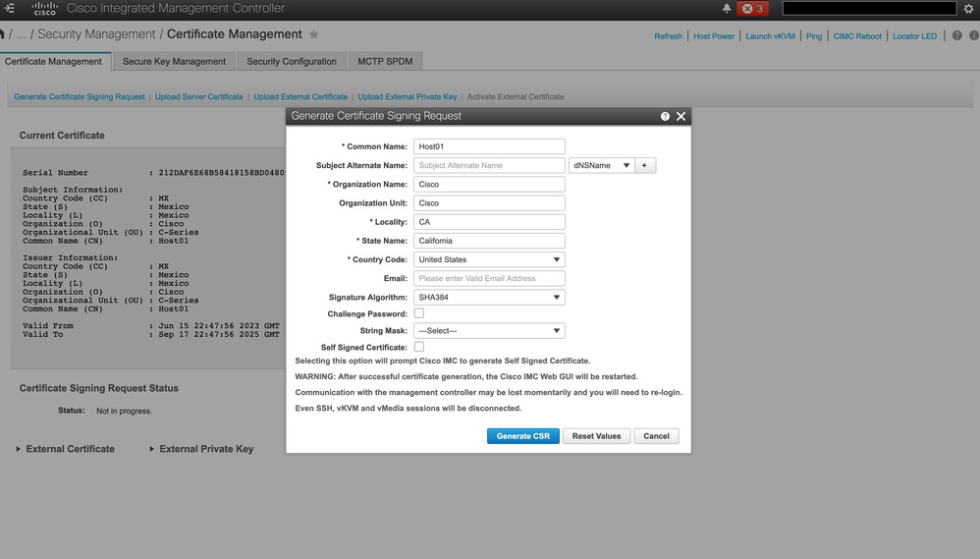980x559 pixels.
Task: Switch to Security Configuration tab
Action: coord(292,61)
